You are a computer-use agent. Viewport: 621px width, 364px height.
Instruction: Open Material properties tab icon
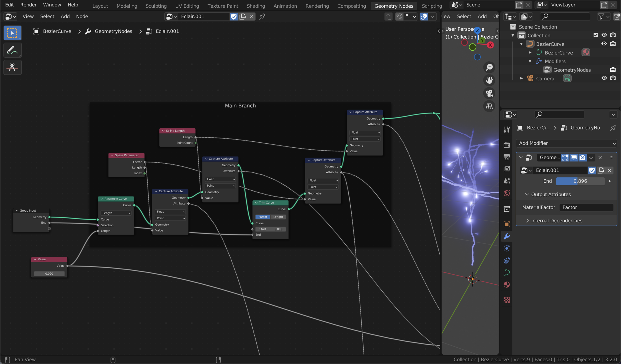(x=506, y=284)
